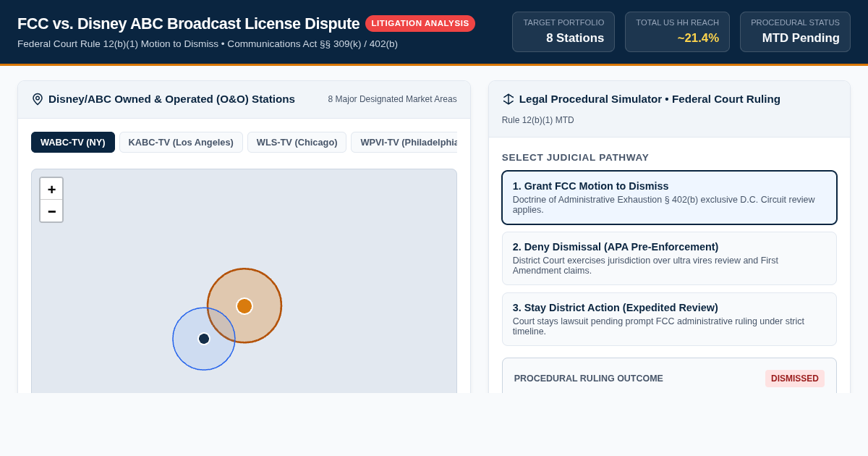Choose the WPVI-TV (Philadelphia) tab
The width and height of the screenshot is (868, 456).
click(x=404, y=142)
